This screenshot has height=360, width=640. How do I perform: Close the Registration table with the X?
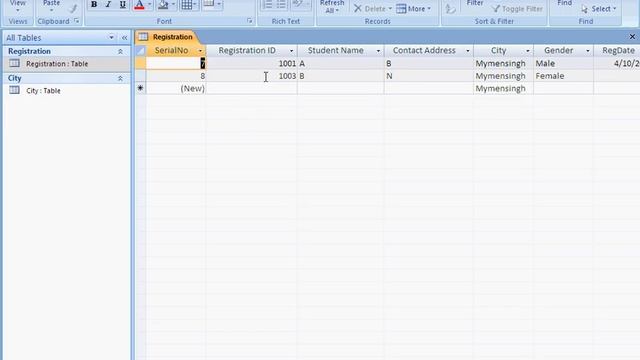(632, 37)
